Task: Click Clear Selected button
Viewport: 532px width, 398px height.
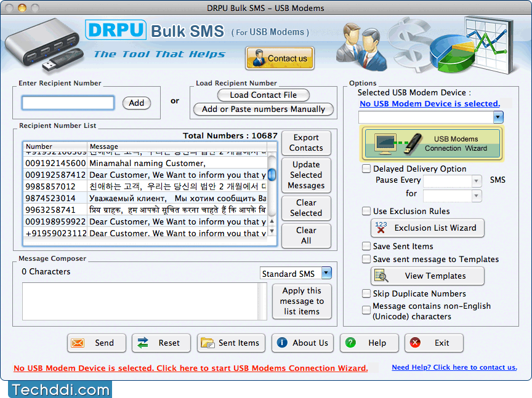Action: (x=306, y=208)
